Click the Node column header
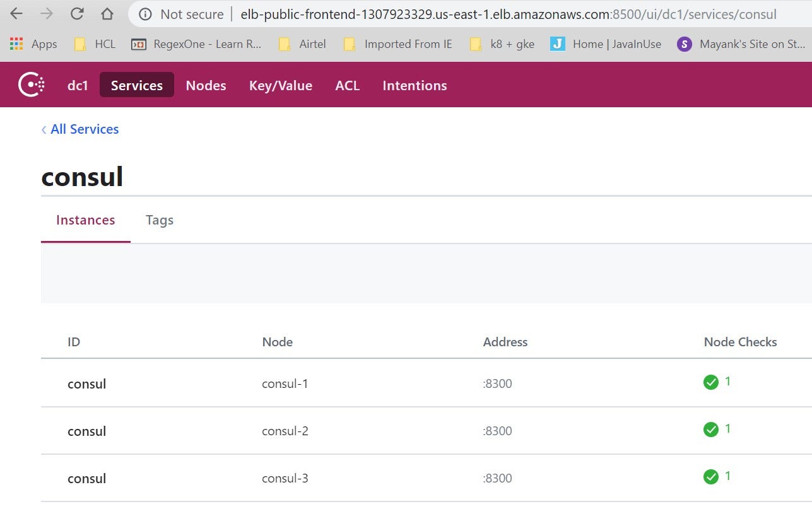Screen dimensions: 812x521 pos(278,342)
